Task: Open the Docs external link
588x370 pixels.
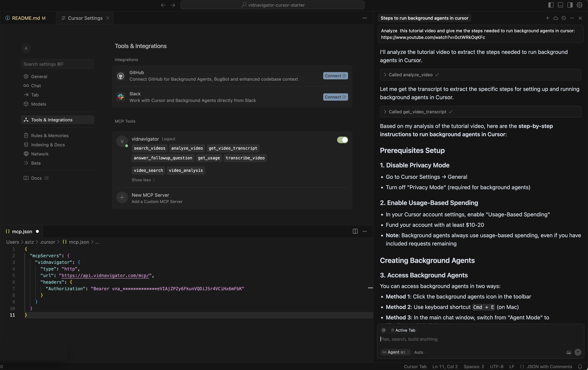Action: [x=36, y=178]
